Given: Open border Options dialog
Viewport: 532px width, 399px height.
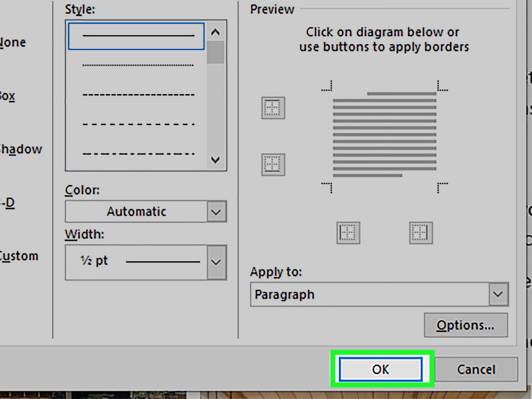Looking at the screenshot, I should click(x=466, y=325).
